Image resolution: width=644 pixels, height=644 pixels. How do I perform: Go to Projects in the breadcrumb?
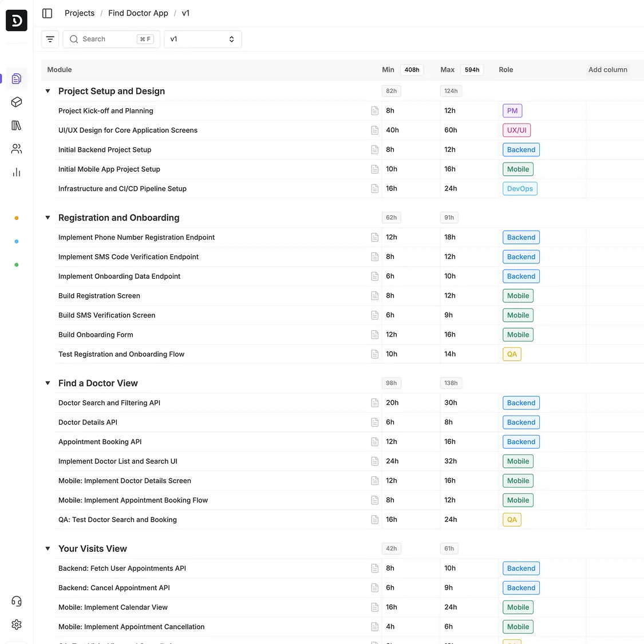80,13
